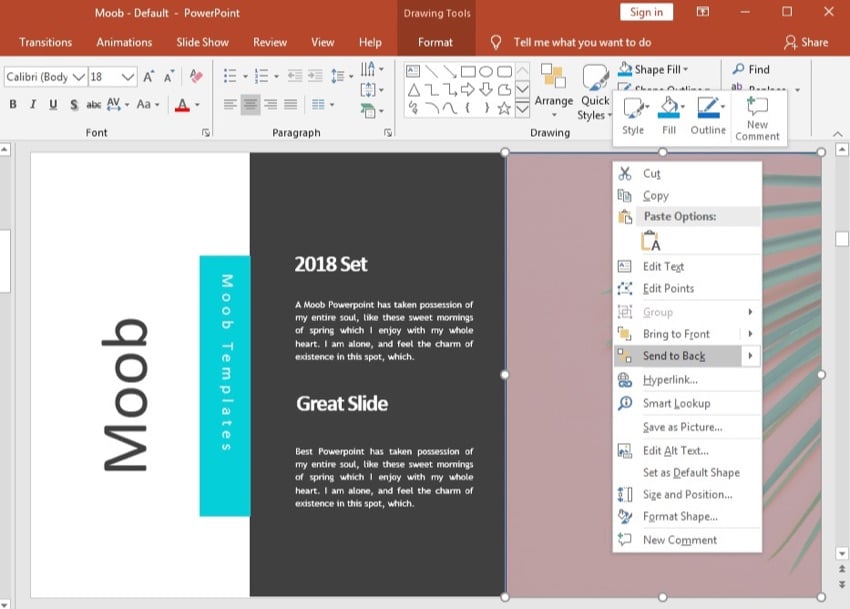The image size is (850, 609).
Task: Expand the font size dropdown
Action: click(128, 77)
